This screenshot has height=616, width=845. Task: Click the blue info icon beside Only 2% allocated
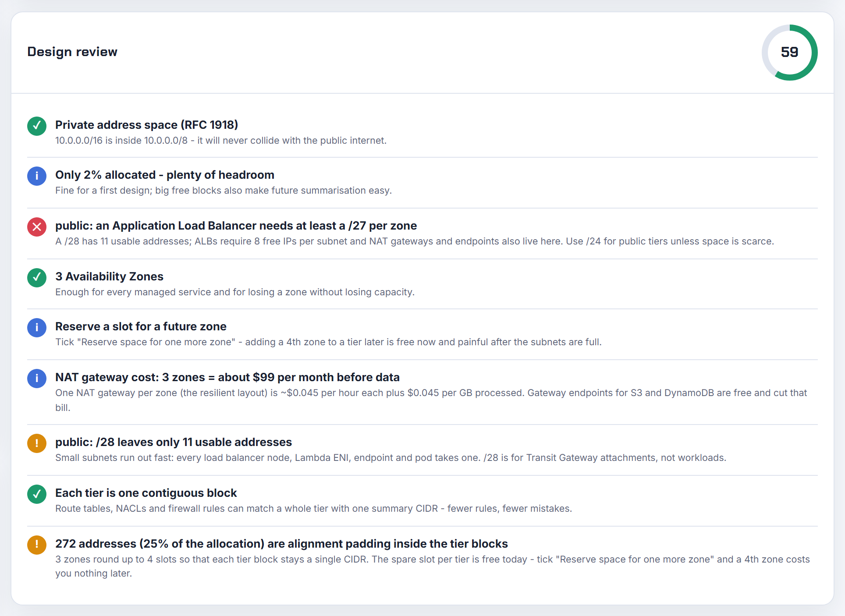coord(37,176)
